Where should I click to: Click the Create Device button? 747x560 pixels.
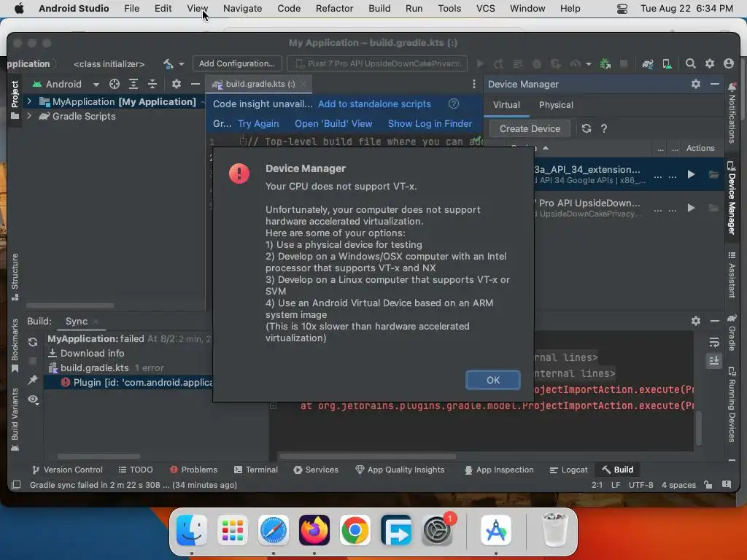[530, 128]
